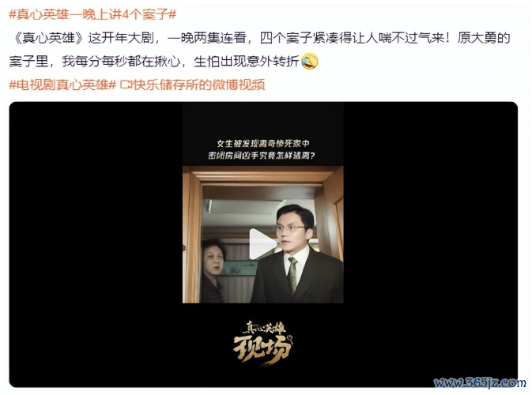
Task: Click the wooden door frame top
Action: coord(263,175)
